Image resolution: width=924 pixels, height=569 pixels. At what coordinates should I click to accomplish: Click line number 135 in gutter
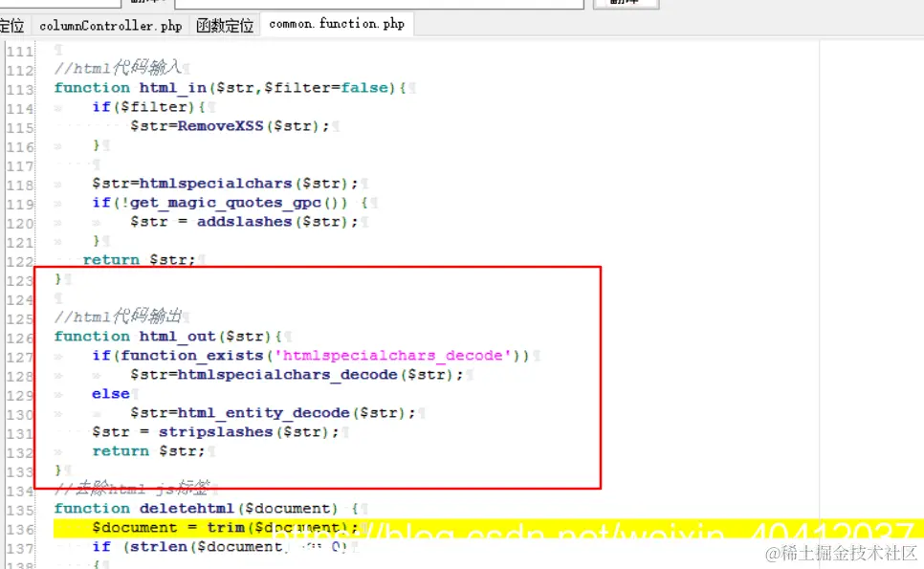[20, 511]
